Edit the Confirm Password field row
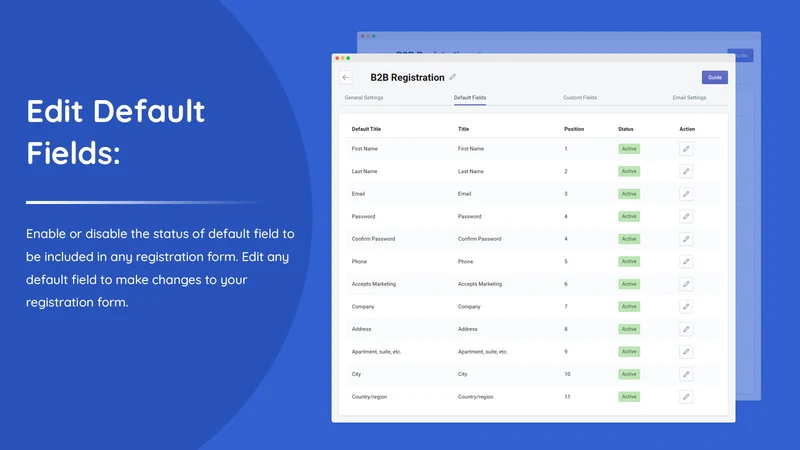800x450 pixels. click(686, 239)
